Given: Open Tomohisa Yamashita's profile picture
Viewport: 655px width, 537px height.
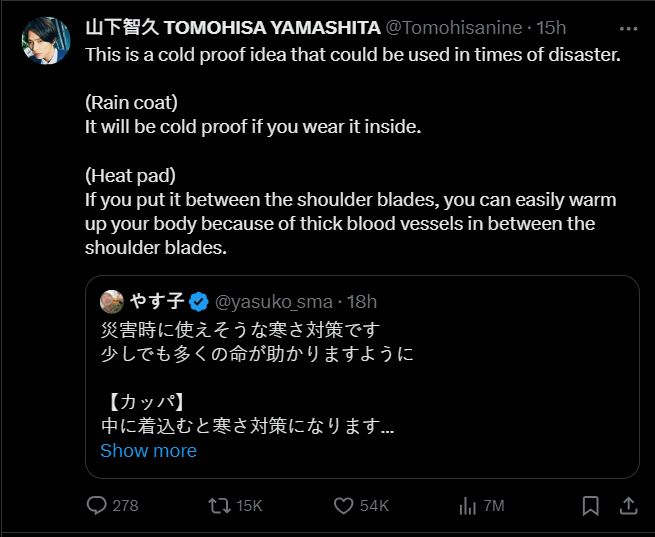Looking at the screenshot, I should [x=46, y=41].
